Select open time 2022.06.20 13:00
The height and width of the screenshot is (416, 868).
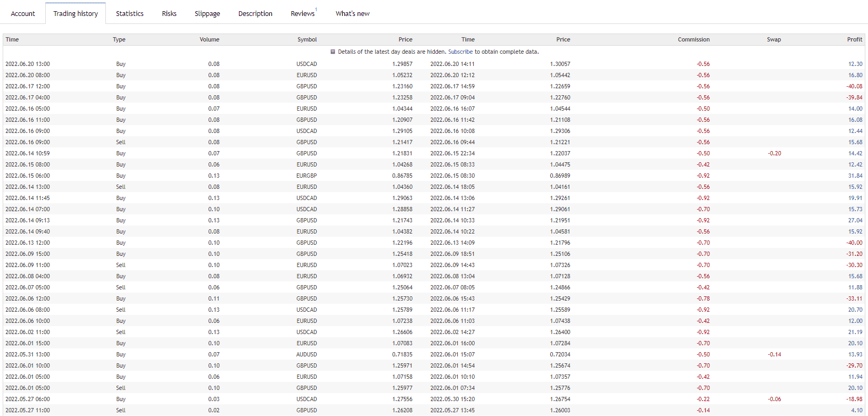(28, 64)
